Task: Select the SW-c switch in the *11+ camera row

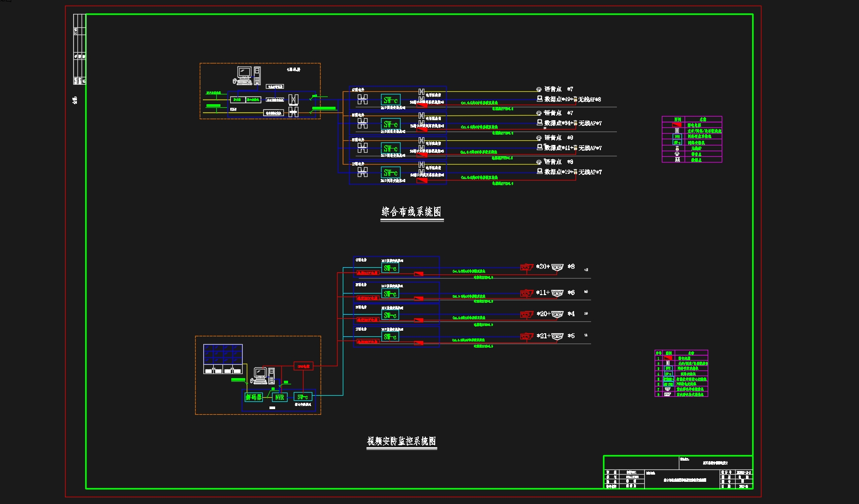Action: 390,294
